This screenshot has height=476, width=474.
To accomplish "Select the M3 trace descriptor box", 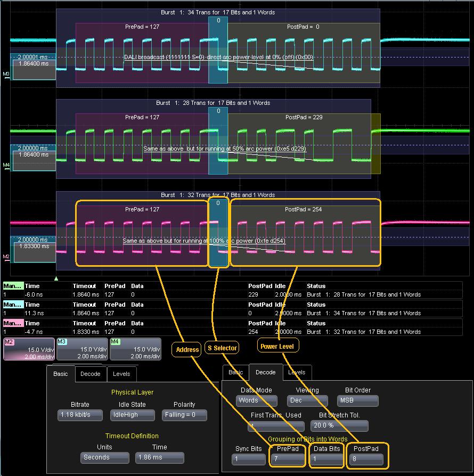I will (81, 349).
